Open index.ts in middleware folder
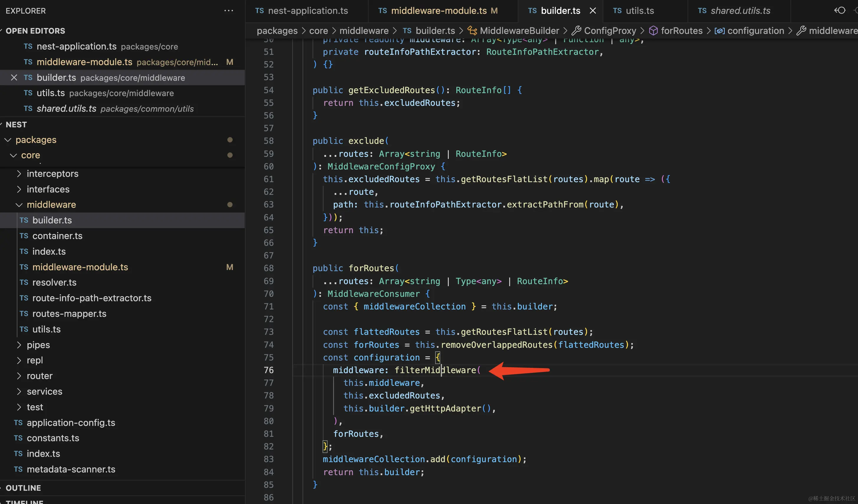Screen dimensions: 858x504 [x=122, y=251]
